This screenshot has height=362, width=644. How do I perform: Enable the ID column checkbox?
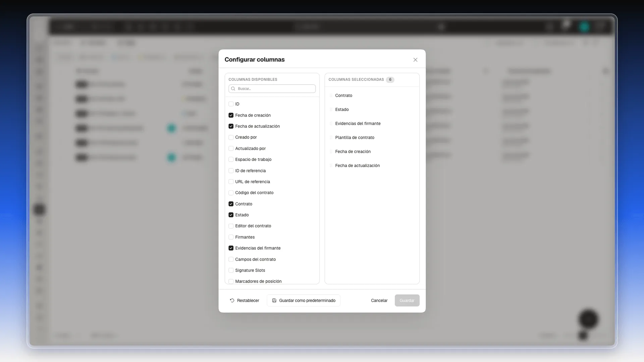click(231, 104)
